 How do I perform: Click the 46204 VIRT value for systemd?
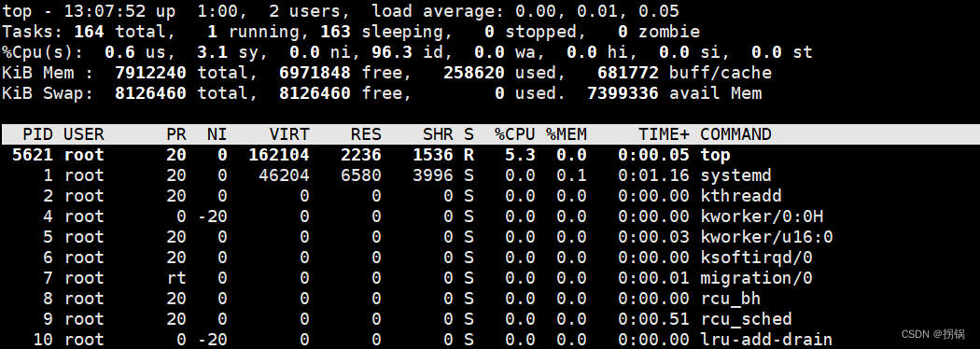[285, 175]
